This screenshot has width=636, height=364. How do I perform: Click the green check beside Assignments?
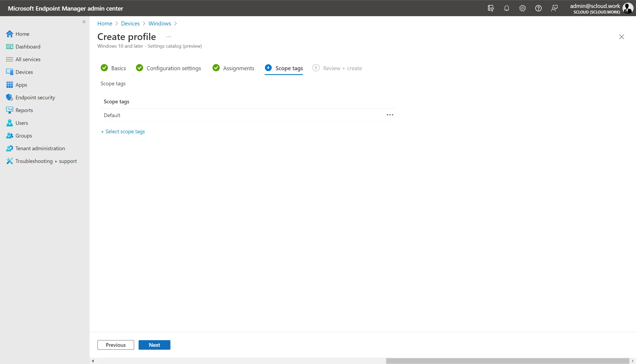coord(216,68)
